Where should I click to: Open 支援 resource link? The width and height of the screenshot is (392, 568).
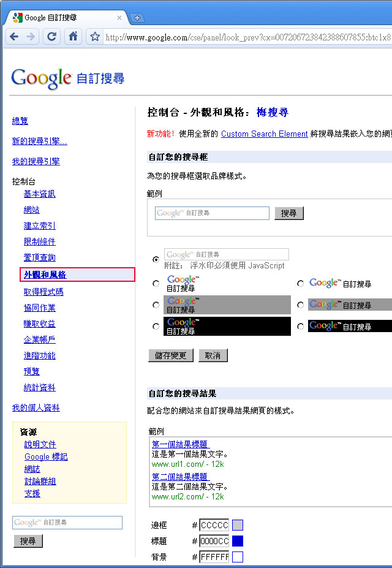click(x=32, y=493)
